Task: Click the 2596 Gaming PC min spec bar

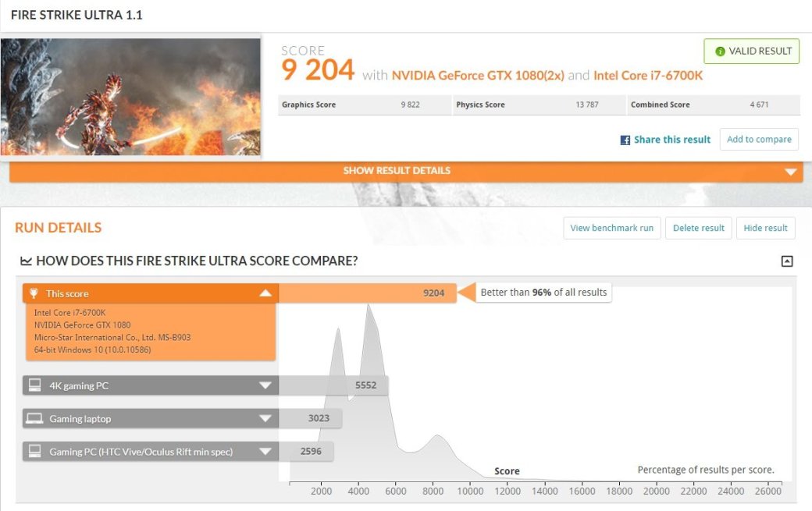Action: 306,452
